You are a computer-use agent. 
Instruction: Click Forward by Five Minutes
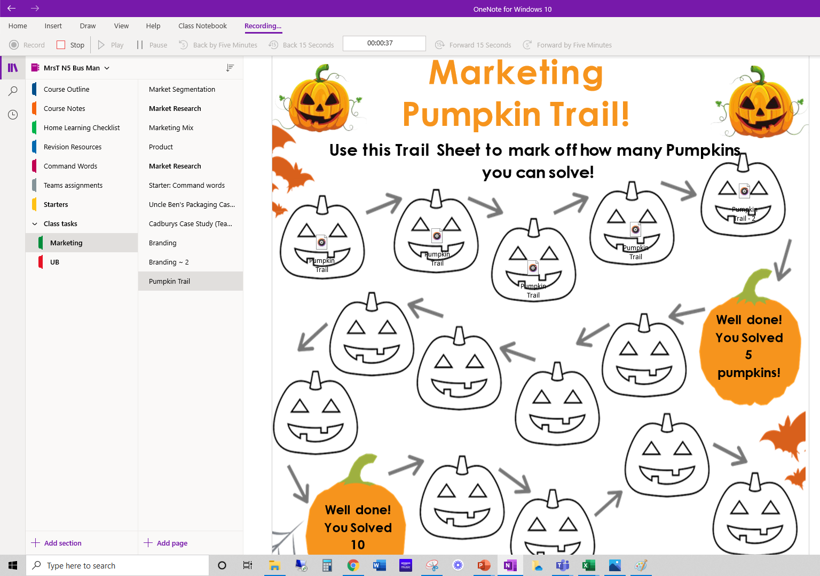tap(567, 45)
